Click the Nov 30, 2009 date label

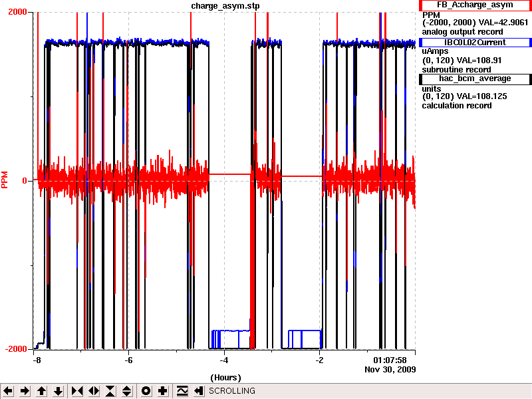coord(390,369)
